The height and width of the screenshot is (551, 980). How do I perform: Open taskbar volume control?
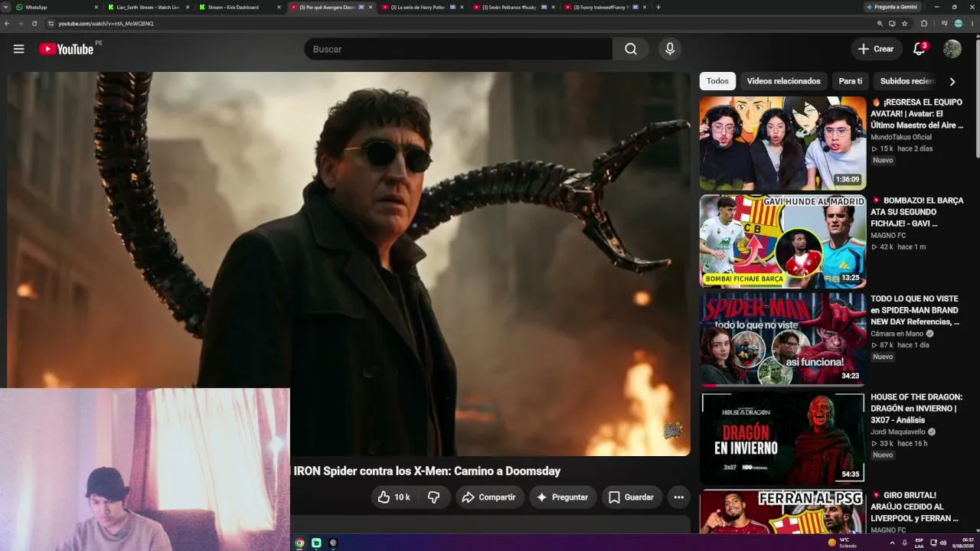(943, 543)
